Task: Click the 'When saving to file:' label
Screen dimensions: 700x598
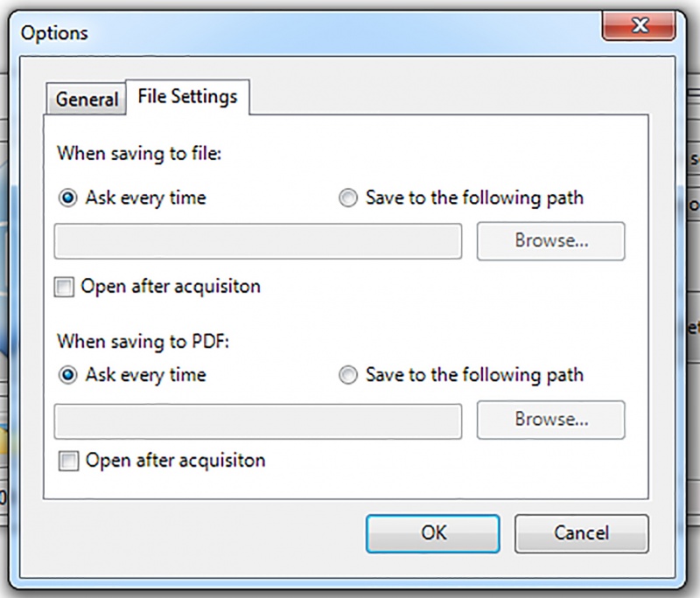Action: coord(140,153)
